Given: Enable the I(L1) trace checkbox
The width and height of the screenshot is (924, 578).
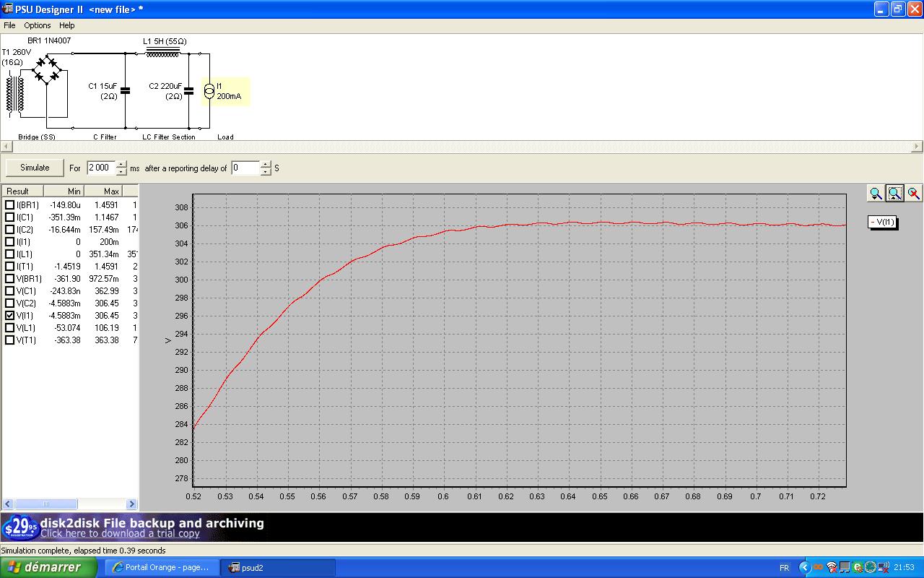Looking at the screenshot, I should point(9,254).
